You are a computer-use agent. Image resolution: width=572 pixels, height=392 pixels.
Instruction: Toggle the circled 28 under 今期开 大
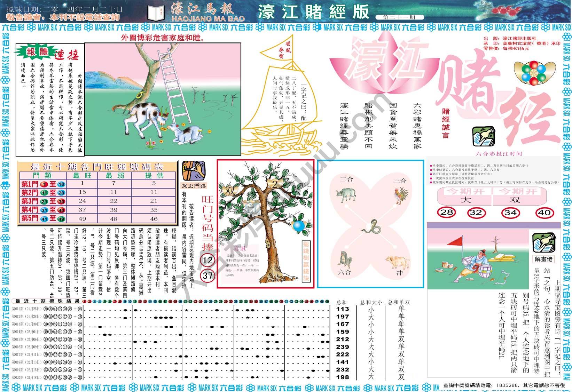coord(447,213)
